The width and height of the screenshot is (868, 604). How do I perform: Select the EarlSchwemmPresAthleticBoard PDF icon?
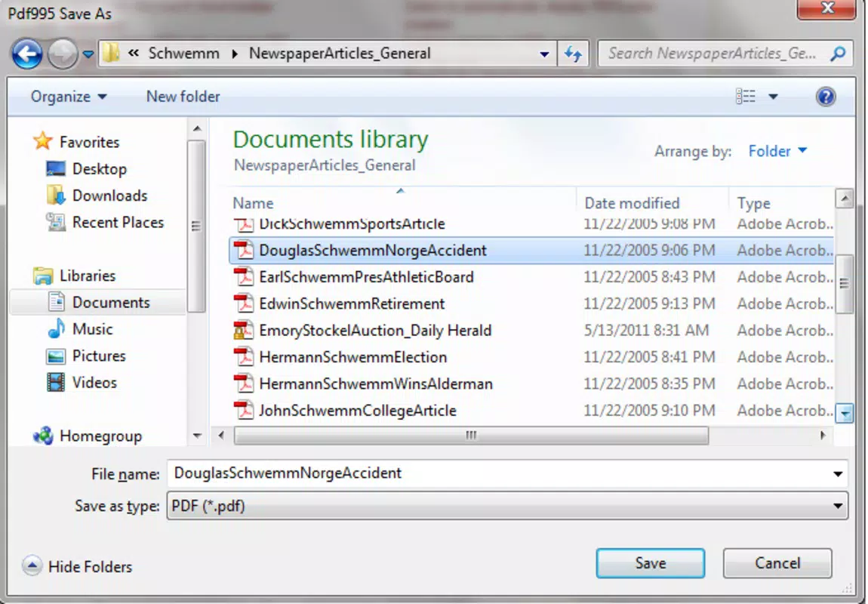[243, 277]
